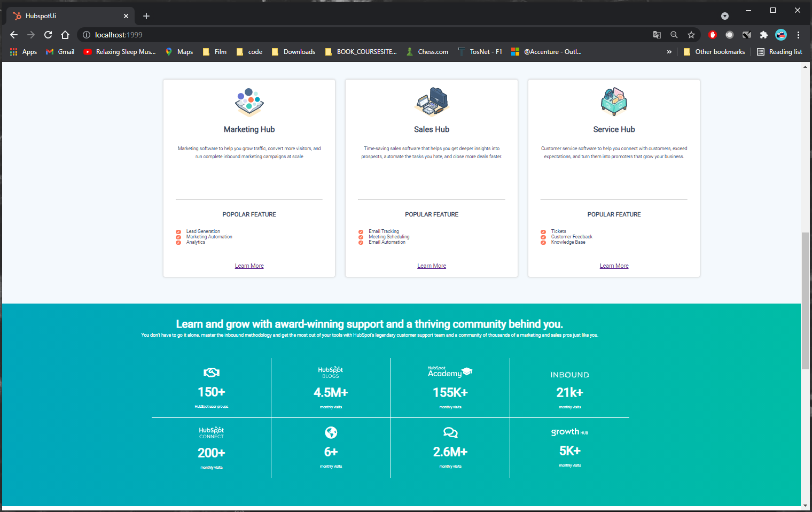Click the globe icon above 6+
The height and width of the screenshot is (512, 812).
click(x=331, y=432)
